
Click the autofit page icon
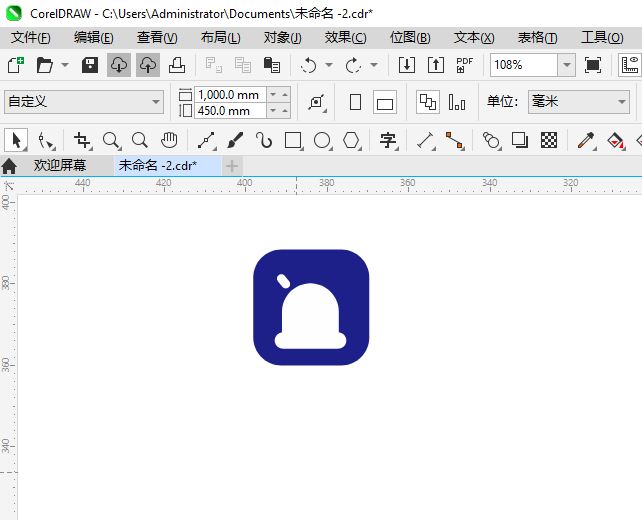(x=316, y=102)
